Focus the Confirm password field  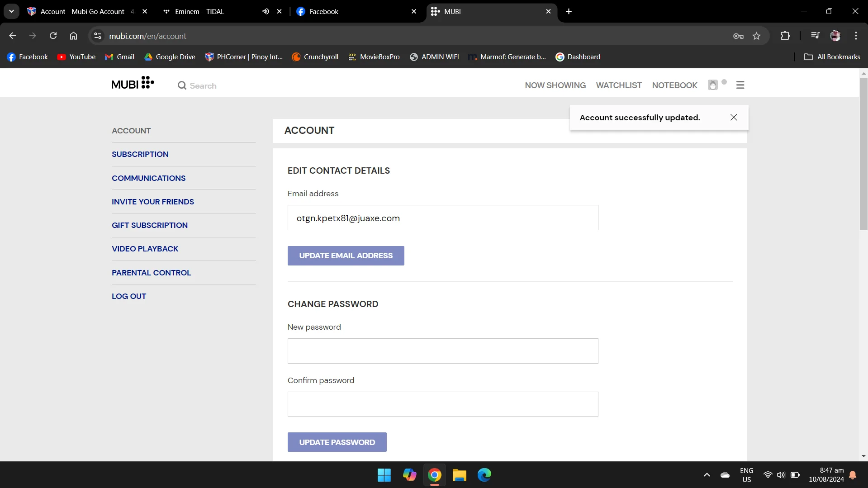tap(443, 404)
